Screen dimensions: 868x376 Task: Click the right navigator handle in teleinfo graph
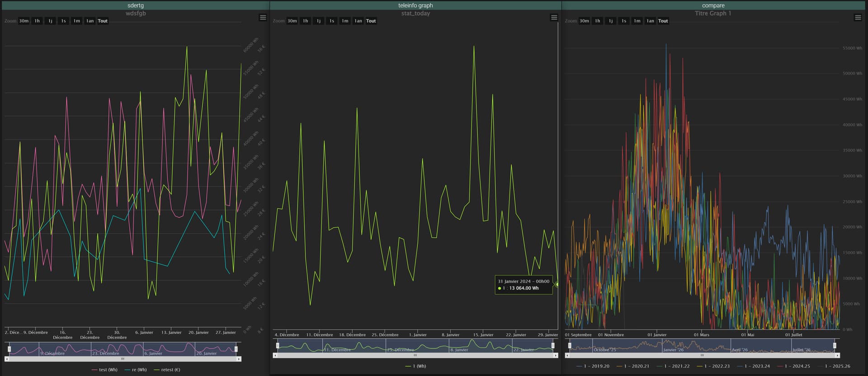tap(553, 346)
